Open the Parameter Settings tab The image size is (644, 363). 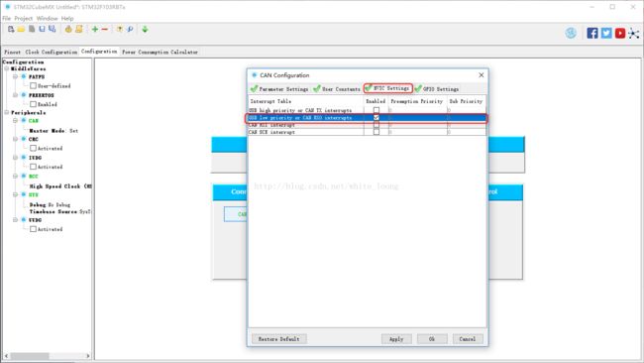pyautogui.click(x=279, y=89)
